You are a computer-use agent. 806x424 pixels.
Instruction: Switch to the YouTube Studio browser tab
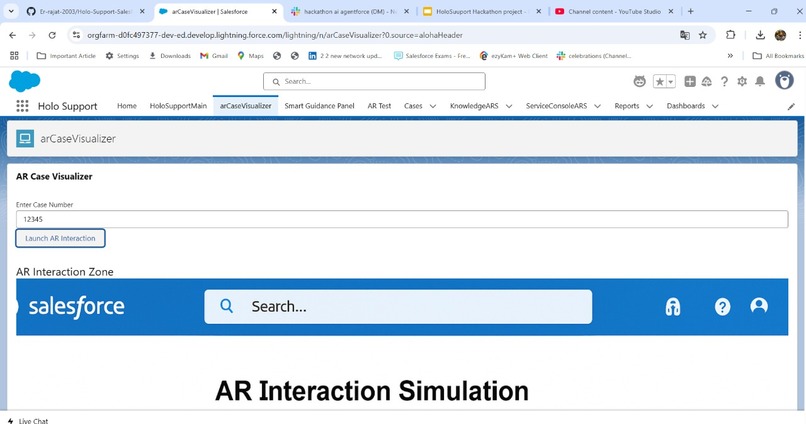click(x=614, y=11)
